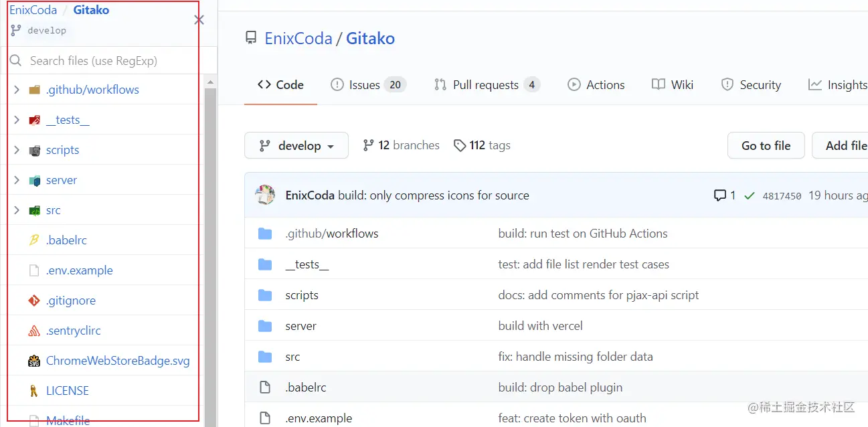Click the search magnifier icon in Gitako sidebar
Viewport: 868px width, 427px height.
click(x=16, y=61)
